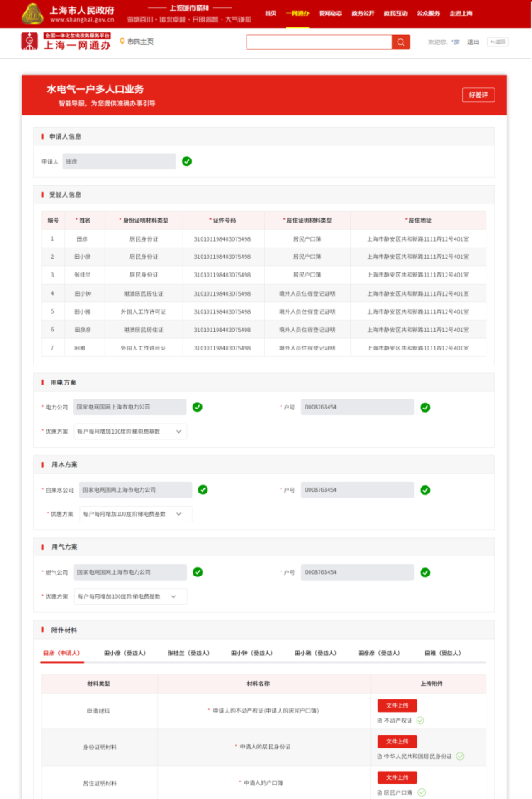Click the 返回 button in header

(497, 42)
